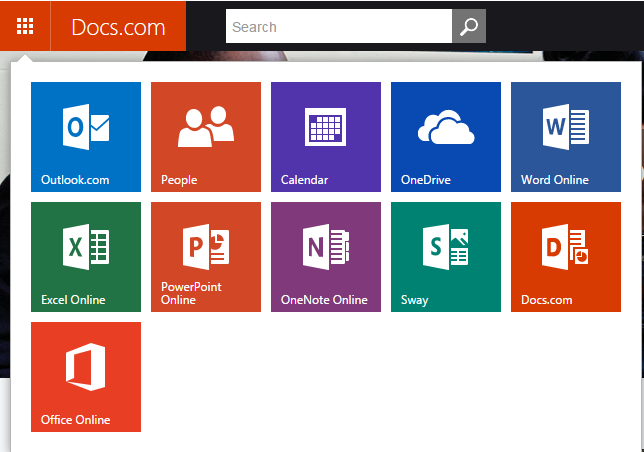Open the Sway tile
The image size is (644, 452).
point(446,257)
